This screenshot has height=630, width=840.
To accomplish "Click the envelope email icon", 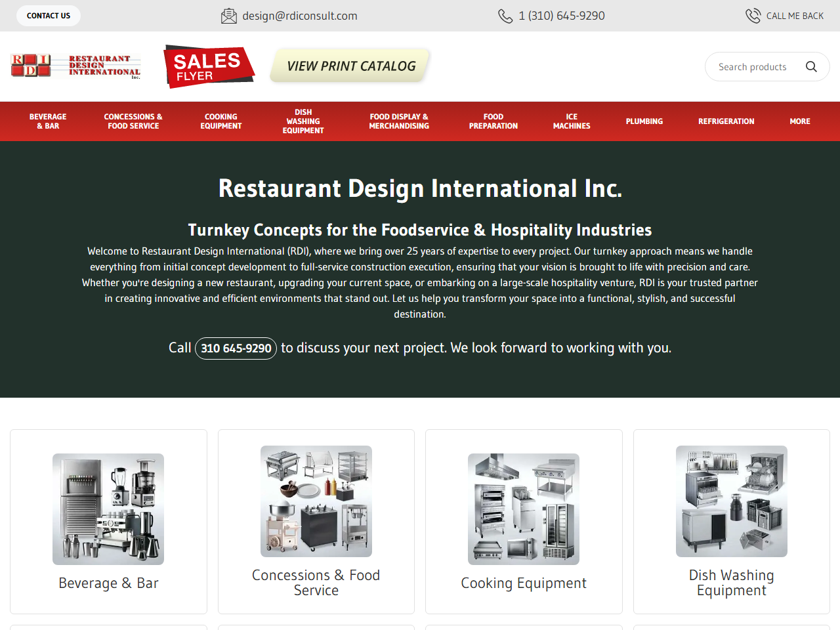I will click(229, 16).
